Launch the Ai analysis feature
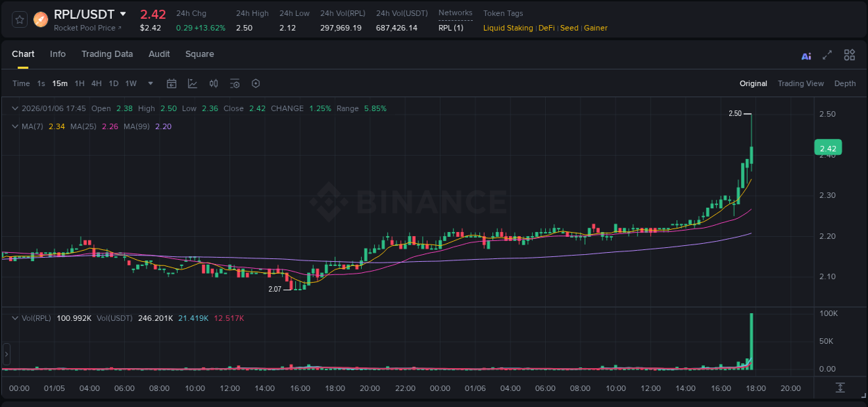 click(806, 55)
